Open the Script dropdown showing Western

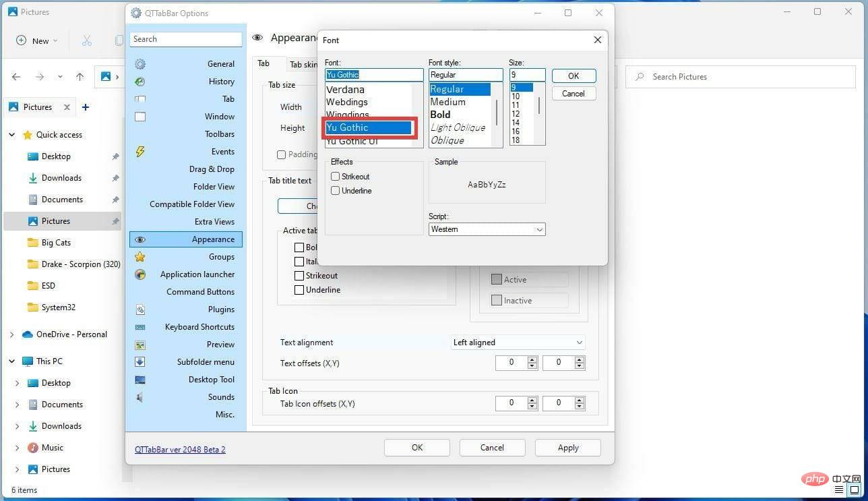click(x=487, y=229)
